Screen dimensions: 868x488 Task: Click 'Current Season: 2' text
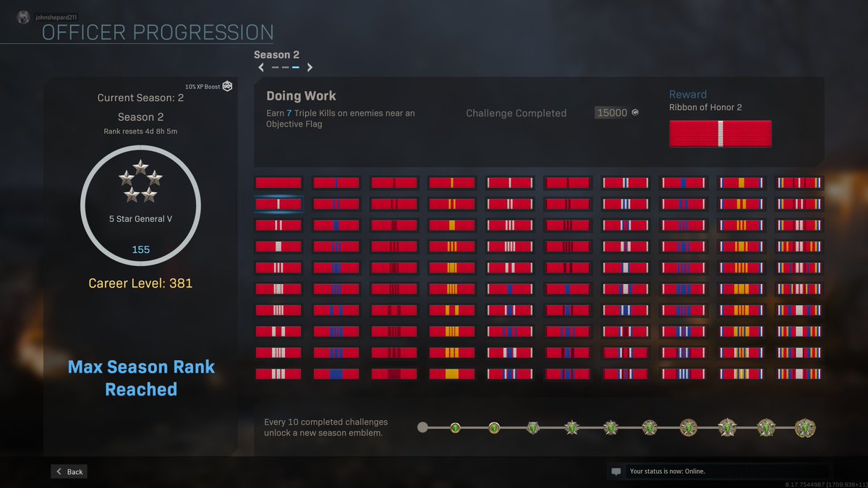click(140, 98)
